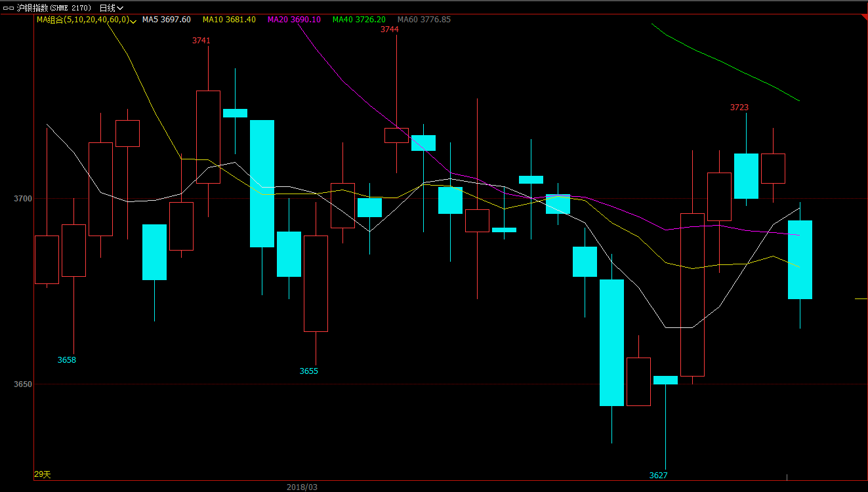
Task: Select the candlestick with 3658 low
Action: pos(73,250)
